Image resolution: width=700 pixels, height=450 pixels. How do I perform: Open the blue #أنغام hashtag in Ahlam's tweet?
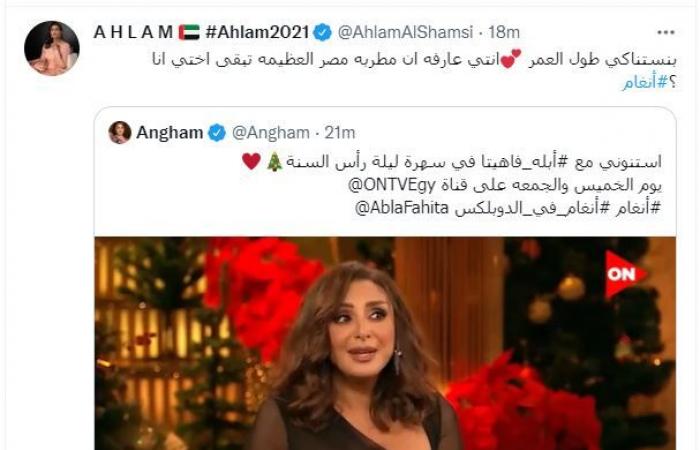coord(645,83)
